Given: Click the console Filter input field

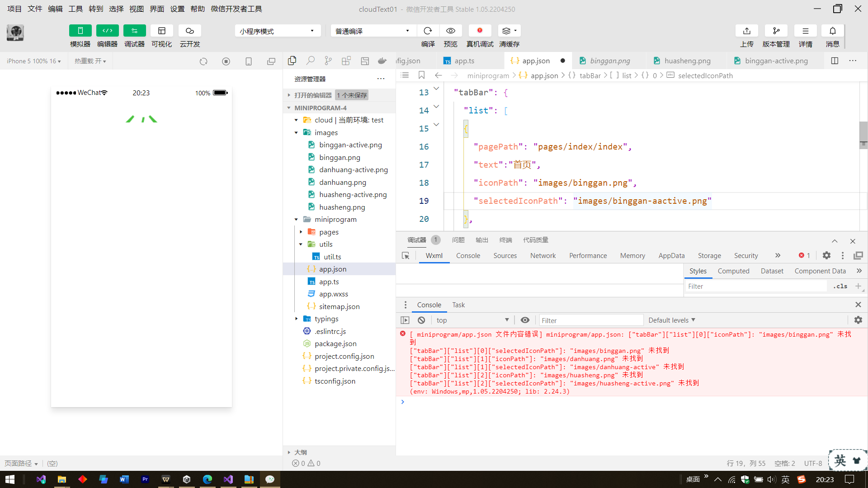Looking at the screenshot, I should coord(591,320).
